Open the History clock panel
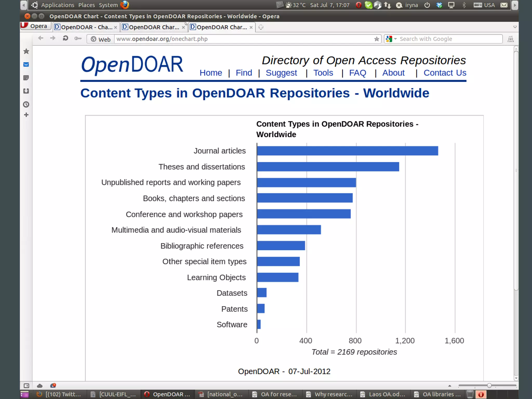Screen dimensions: 532x399 [26, 104]
